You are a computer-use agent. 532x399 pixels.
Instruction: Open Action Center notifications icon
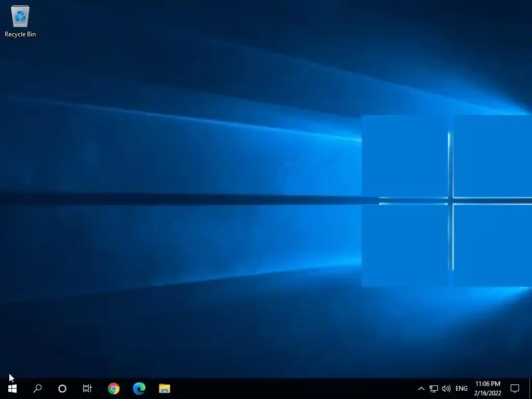(x=515, y=389)
